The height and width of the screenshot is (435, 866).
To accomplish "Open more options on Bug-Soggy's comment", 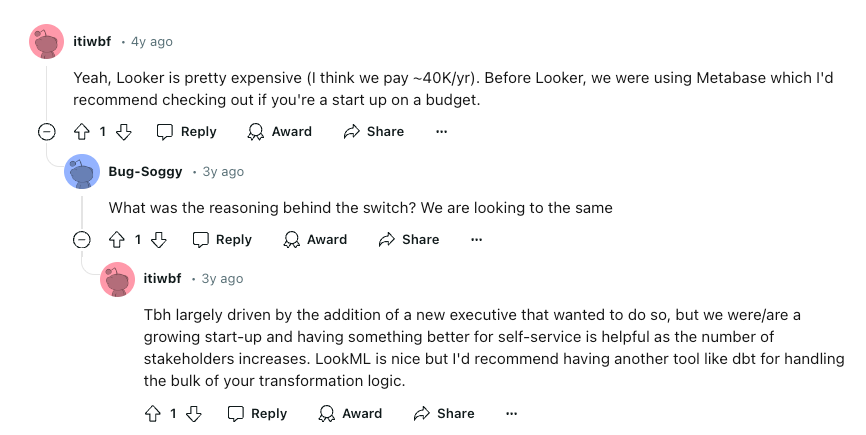I will click(x=476, y=239).
